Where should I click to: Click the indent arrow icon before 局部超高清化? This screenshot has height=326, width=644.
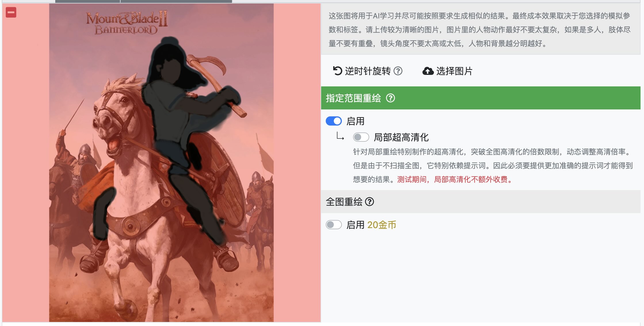pyautogui.click(x=340, y=136)
